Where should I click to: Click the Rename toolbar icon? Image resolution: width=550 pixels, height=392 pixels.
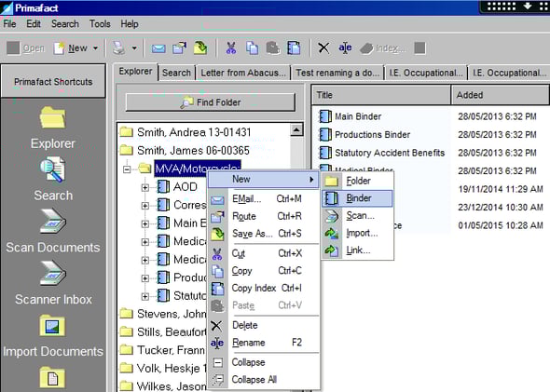[345, 48]
